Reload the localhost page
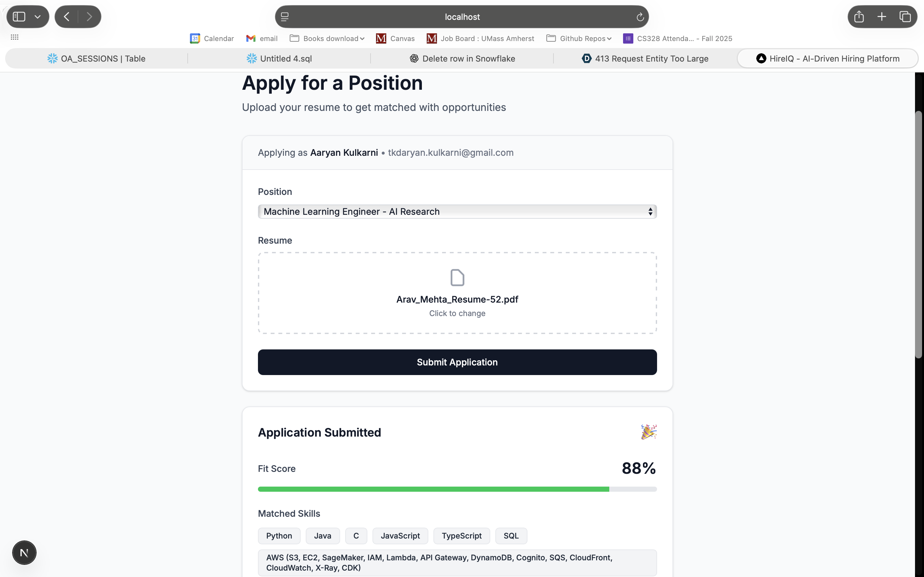The image size is (924, 577). click(x=640, y=17)
